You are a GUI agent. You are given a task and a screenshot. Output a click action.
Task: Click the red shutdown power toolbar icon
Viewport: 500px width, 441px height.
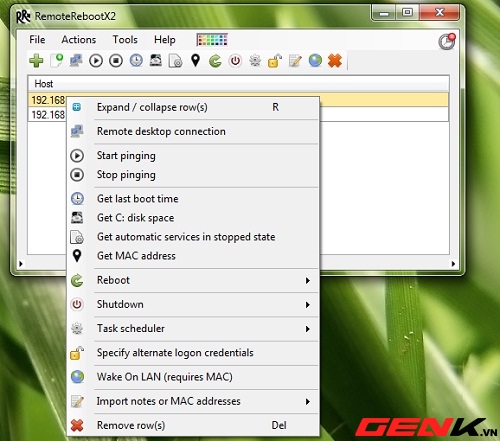(x=235, y=61)
